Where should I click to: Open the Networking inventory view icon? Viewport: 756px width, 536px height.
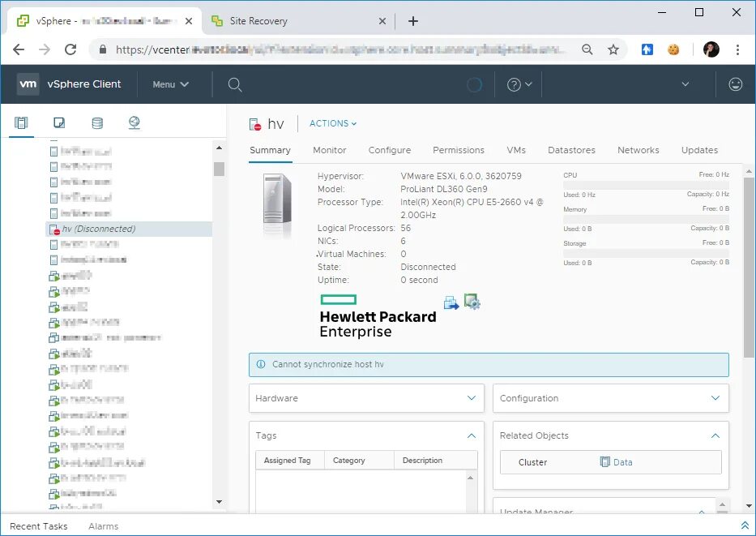point(135,122)
